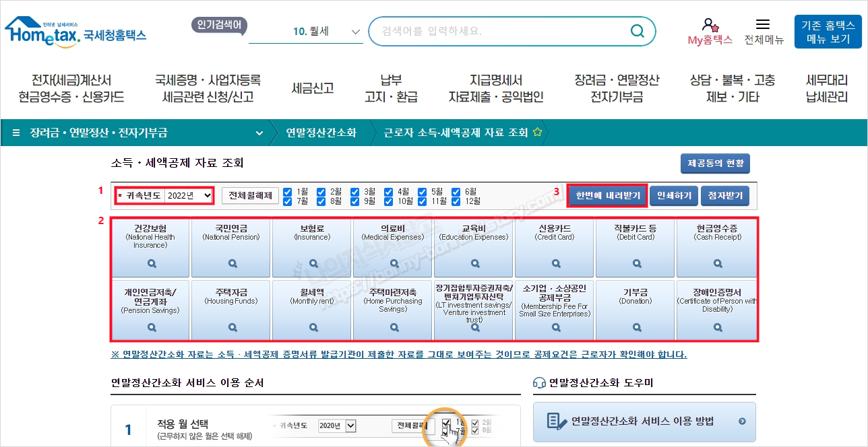The image size is (868, 447).
Task: Click 점자받기 button
Action: coord(725,196)
